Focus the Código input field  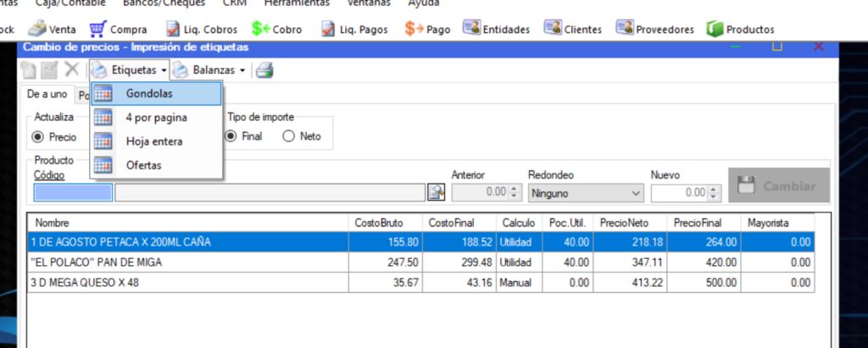click(x=73, y=192)
